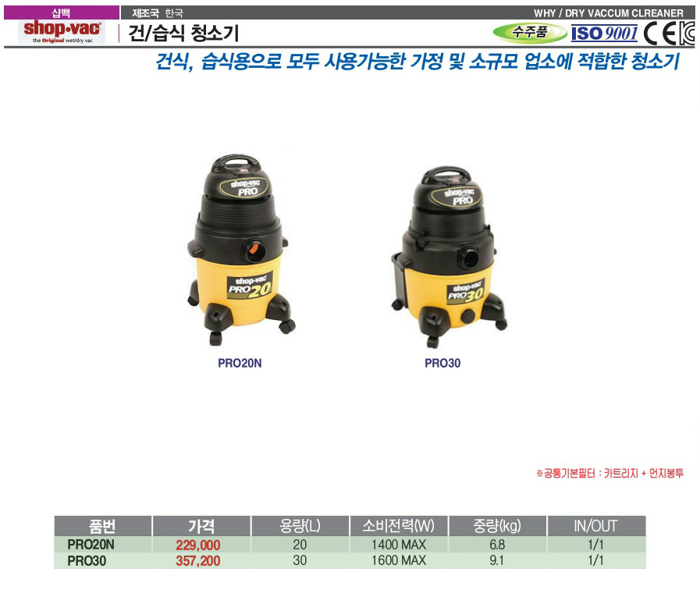700x604 pixels.
Task: Click the 품번 column header
Action: pos(102,525)
